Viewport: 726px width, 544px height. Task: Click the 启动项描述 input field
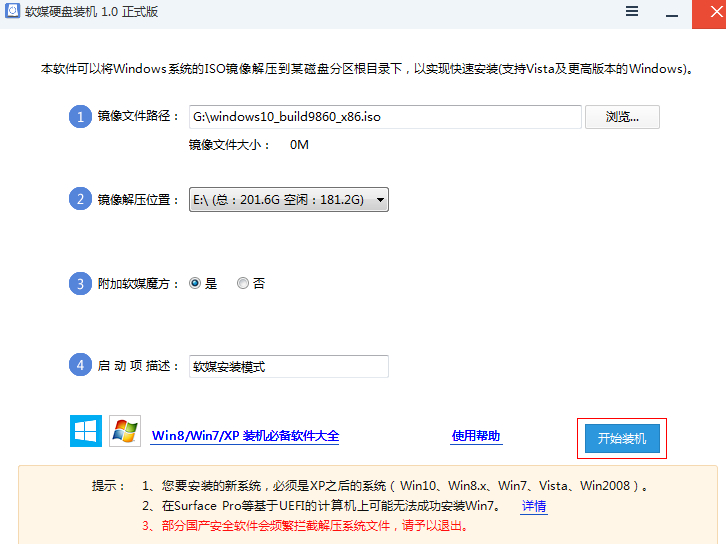point(289,367)
